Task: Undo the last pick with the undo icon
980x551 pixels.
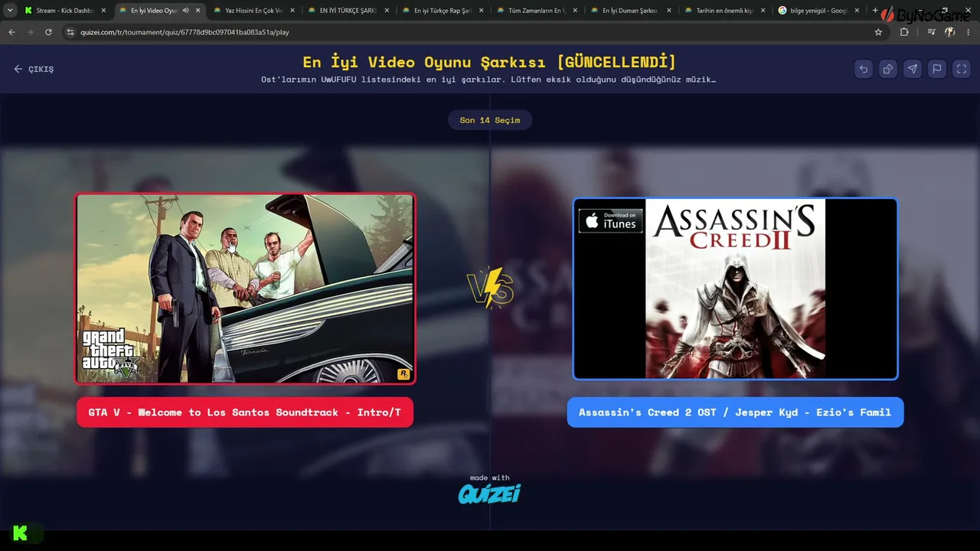Action: [864, 69]
